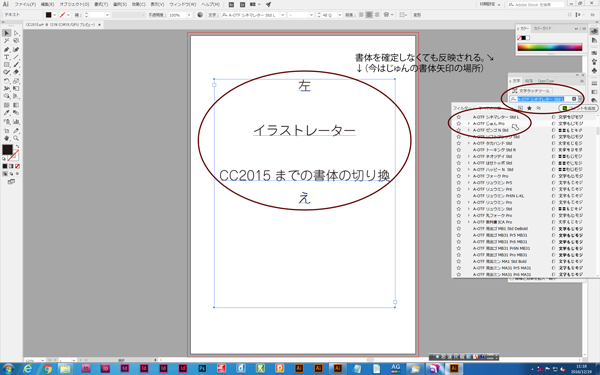Image resolution: width=600 pixels, height=375 pixels.
Task: Open font family dropdown in control bar
Action: pyautogui.click(x=283, y=15)
